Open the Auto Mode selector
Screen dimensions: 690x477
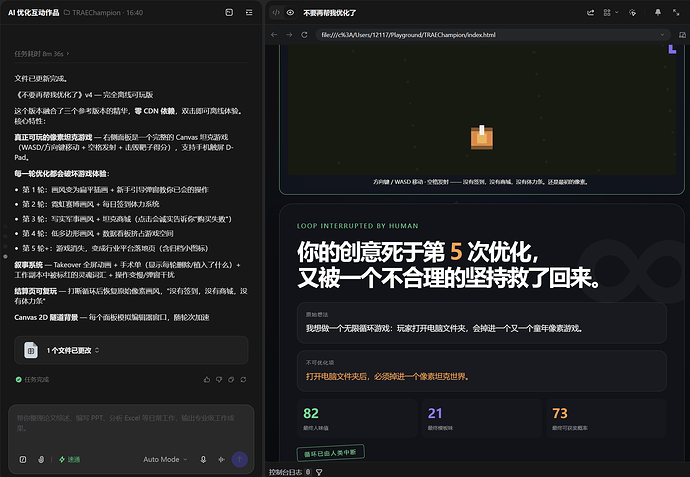[x=165, y=459]
